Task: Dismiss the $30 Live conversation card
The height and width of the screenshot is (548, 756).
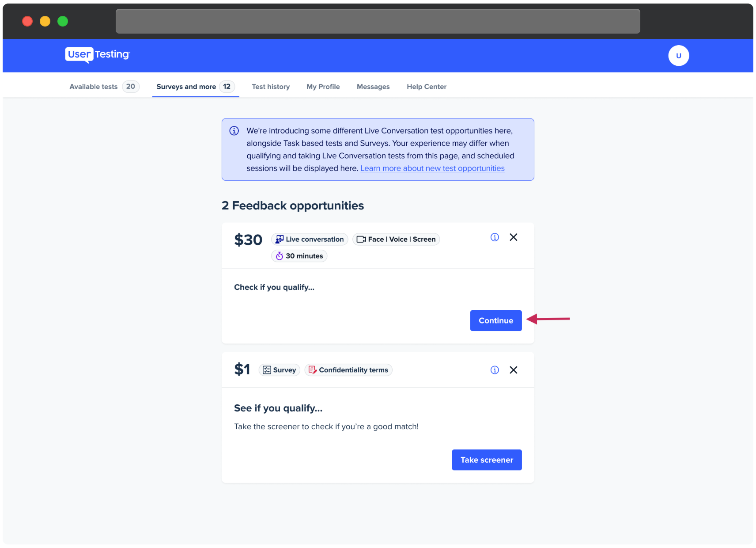Action: pos(514,237)
